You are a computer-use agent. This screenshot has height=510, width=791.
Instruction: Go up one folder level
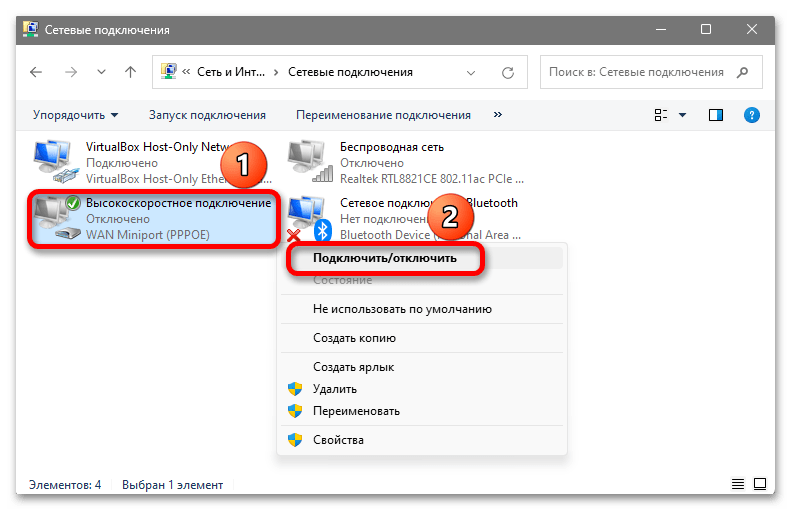click(x=131, y=72)
